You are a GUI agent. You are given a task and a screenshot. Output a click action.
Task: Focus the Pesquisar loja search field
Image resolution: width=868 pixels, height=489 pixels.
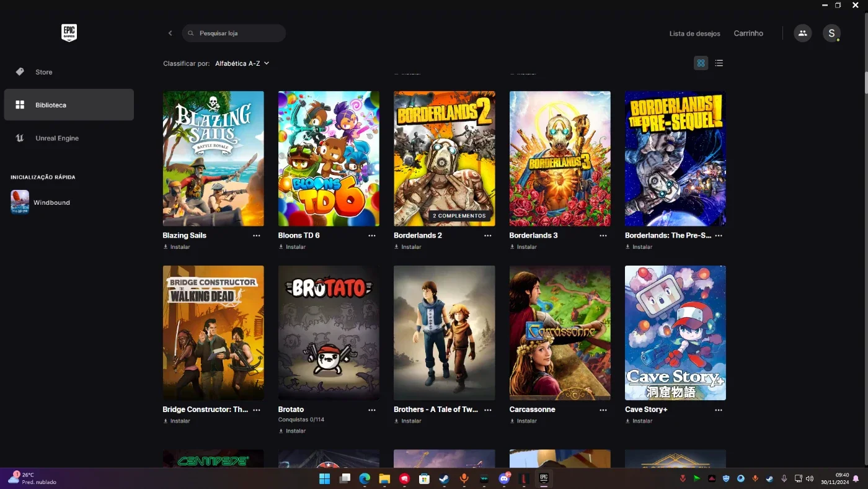point(234,33)
